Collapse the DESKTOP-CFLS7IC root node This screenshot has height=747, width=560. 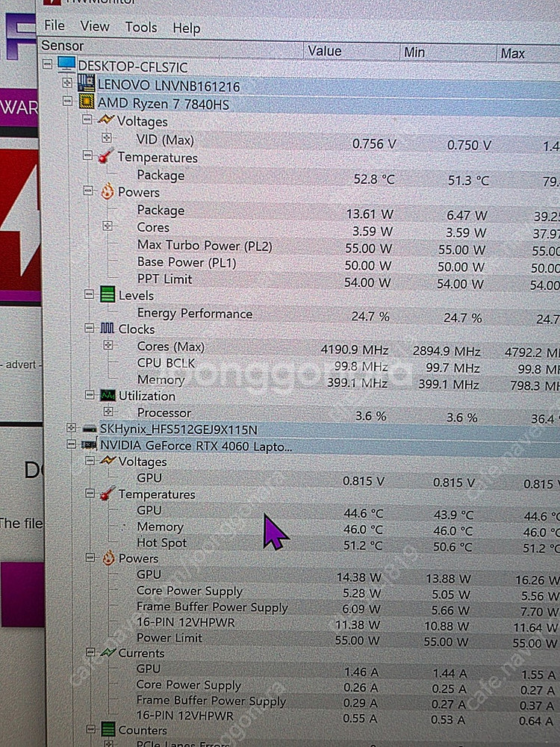point(48,63)
